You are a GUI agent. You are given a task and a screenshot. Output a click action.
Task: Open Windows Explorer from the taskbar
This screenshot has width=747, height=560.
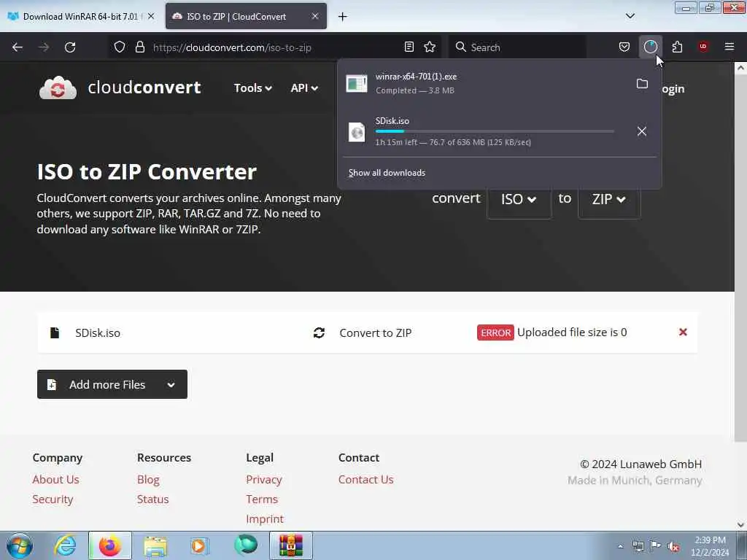coord(155,545)
